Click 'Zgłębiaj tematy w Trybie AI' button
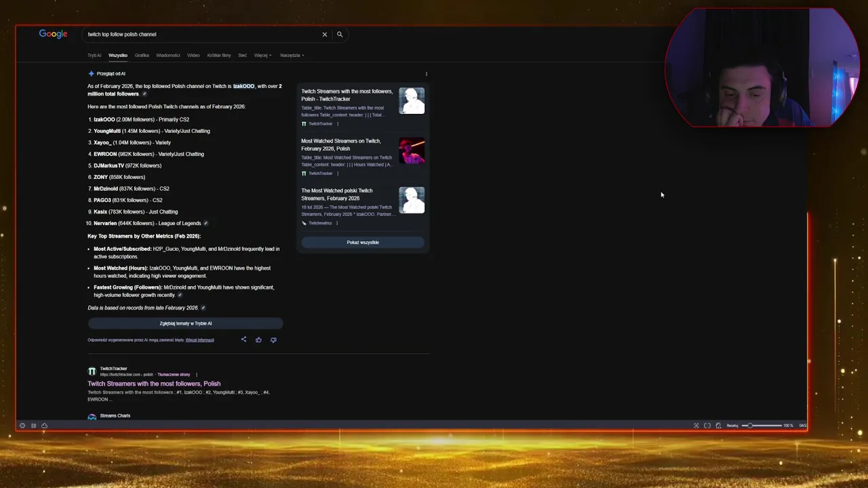 point(185,324)
